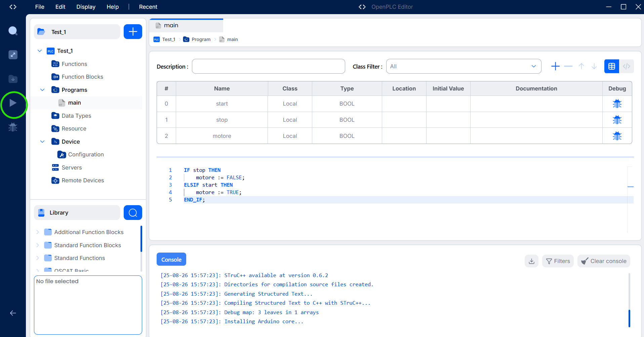
Task: Collapse sidebar with the back arrow icon
Action: [x=13, y=313]
